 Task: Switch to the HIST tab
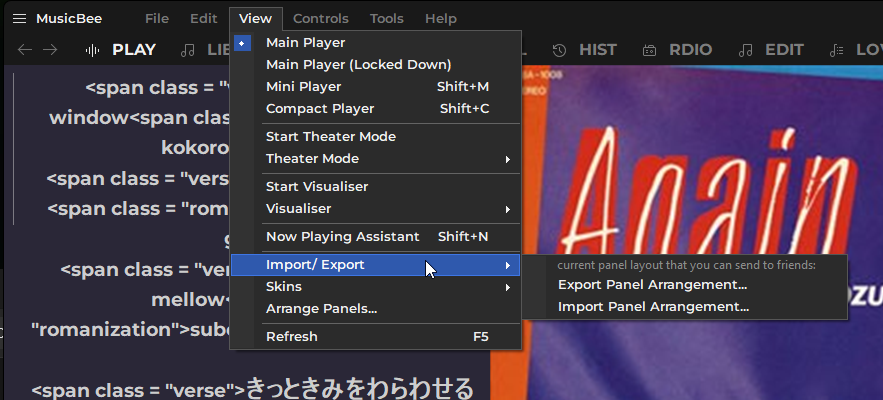point(598,50)
